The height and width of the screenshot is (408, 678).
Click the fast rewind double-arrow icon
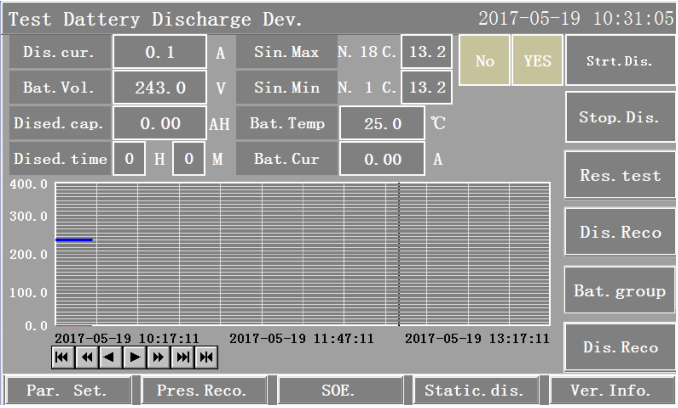point(86,356)
